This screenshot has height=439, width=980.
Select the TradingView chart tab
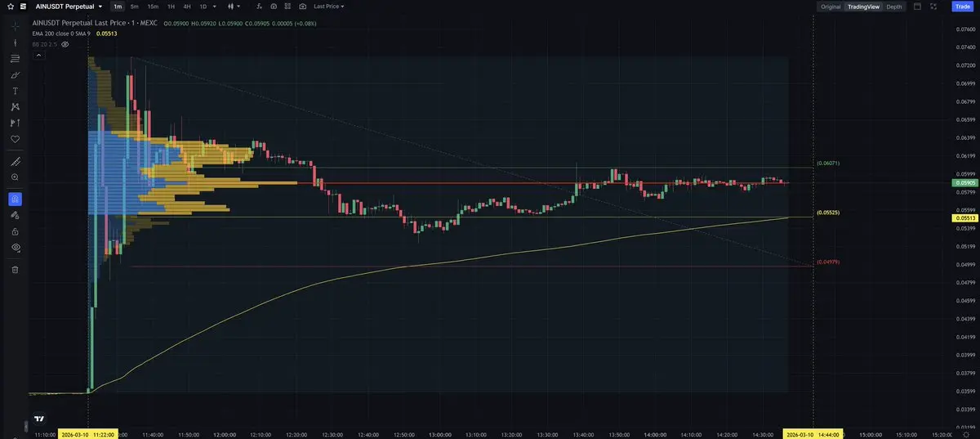(x=863, y=7)
